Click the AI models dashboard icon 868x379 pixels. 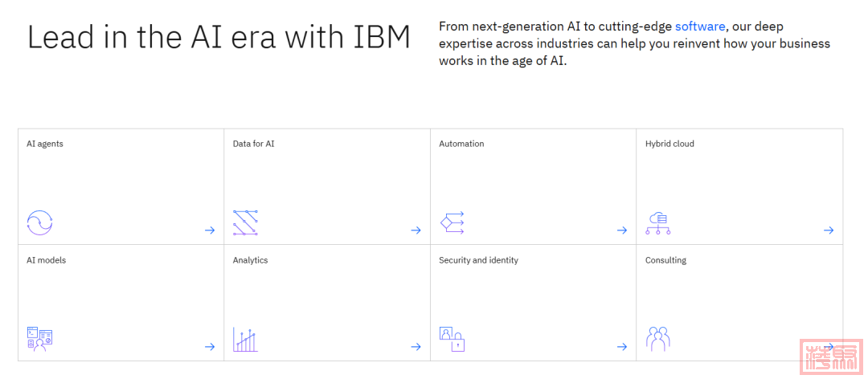coord(39,339)
